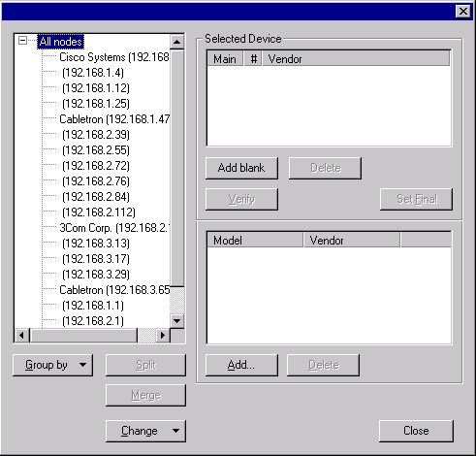This screenshot has width=476, height=456.
Task: Click the Split button
Action: (x=145, y=365)
